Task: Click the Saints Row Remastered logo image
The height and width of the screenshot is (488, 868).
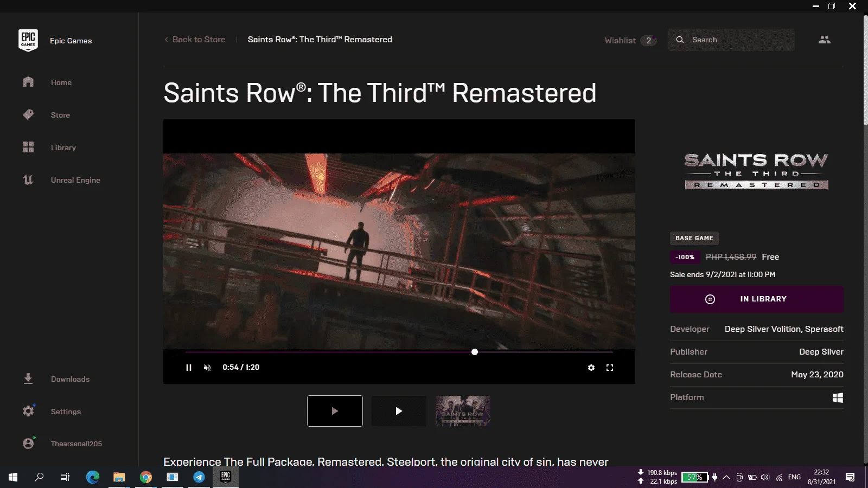Action: click(756, 171)
